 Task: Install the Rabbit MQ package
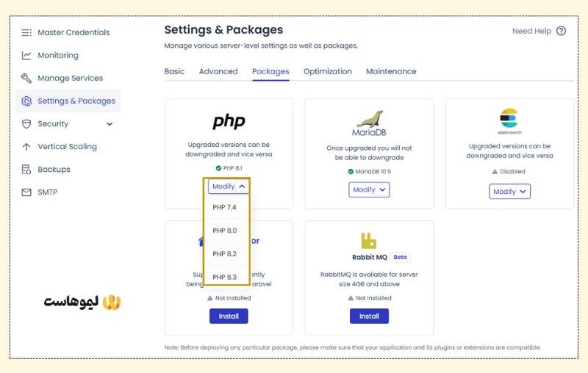(369, 316)
